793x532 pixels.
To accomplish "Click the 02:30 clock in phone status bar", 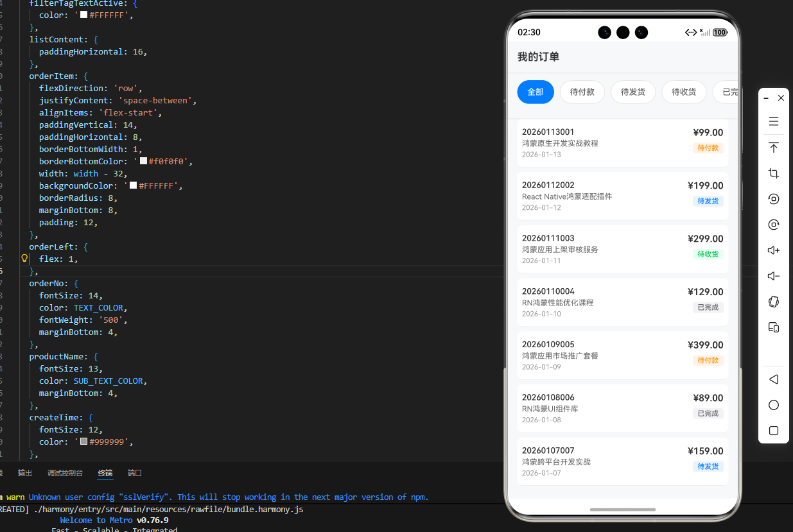I will 529,32.
